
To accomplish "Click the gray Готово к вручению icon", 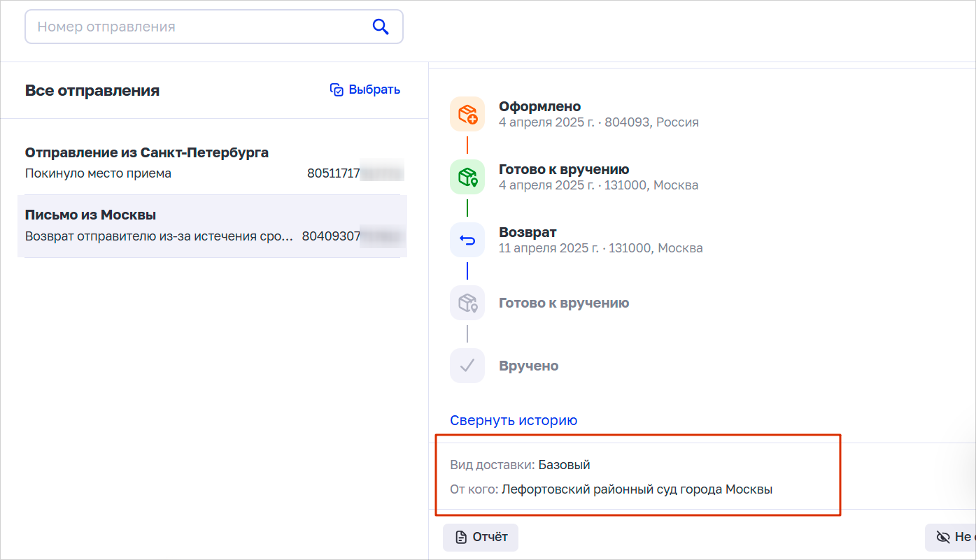I will click(x=467, y=303).
